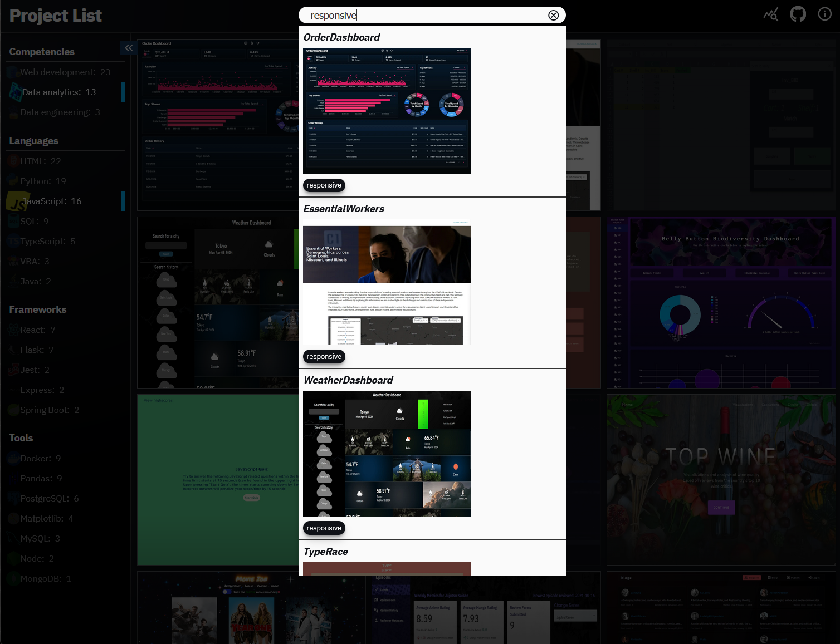Open the JavaScript Quiz project card
Screen dimensions: 840x644
tap(218, 480)
